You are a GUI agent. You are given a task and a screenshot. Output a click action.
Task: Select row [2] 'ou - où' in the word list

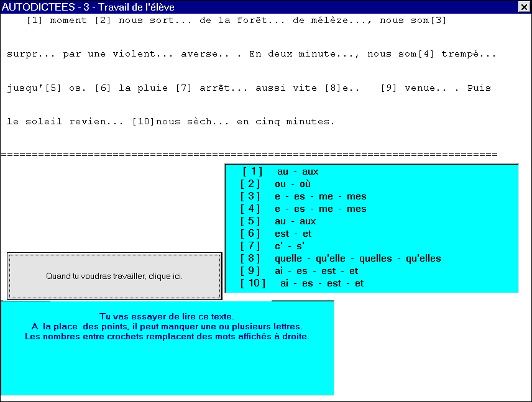click(x=276, y=184)
